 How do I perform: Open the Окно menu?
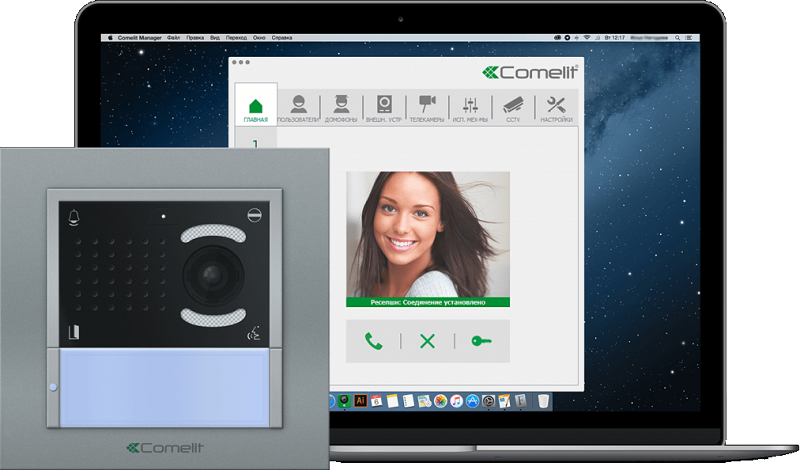click(x=259, y=38)
